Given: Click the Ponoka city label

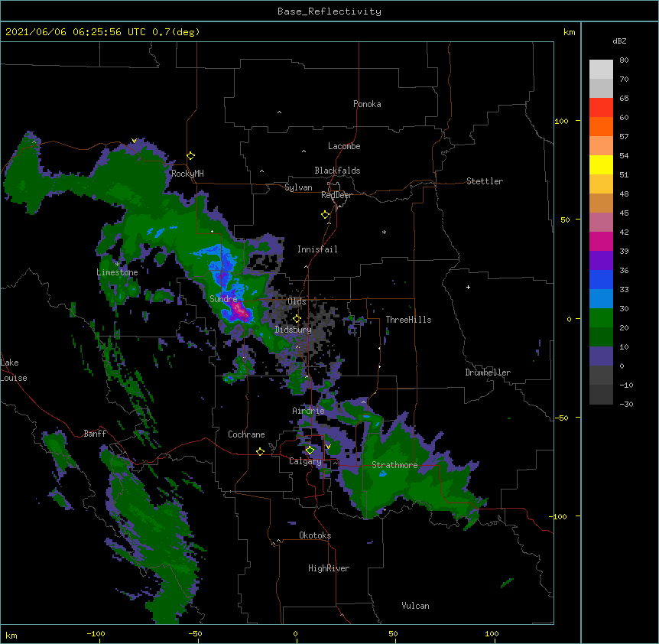Looking at the screenshot, I should [x=367, y=104].
